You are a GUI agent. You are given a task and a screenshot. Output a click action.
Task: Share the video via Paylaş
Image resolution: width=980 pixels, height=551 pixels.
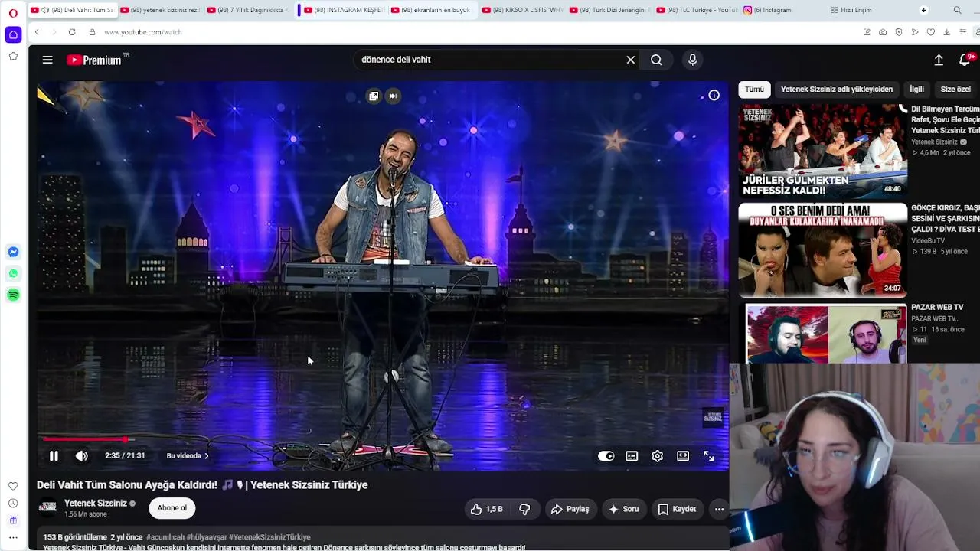570,509
